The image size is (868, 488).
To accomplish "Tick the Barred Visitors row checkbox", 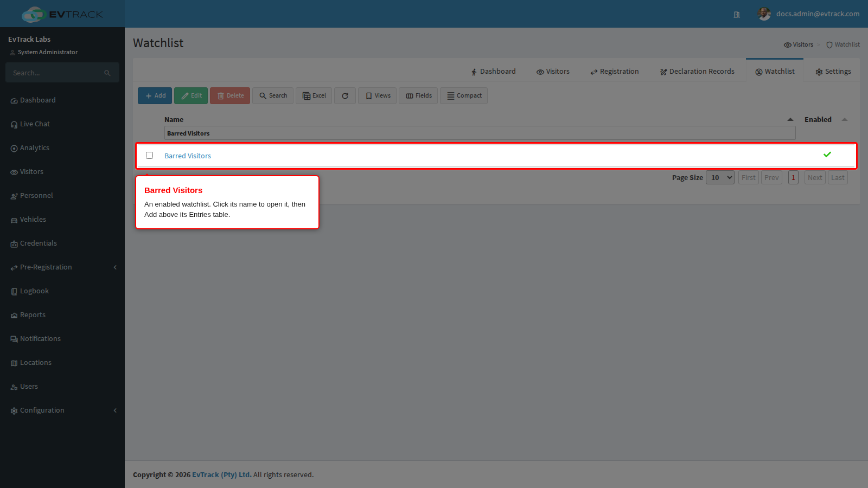I will click(x=150, y=155).
